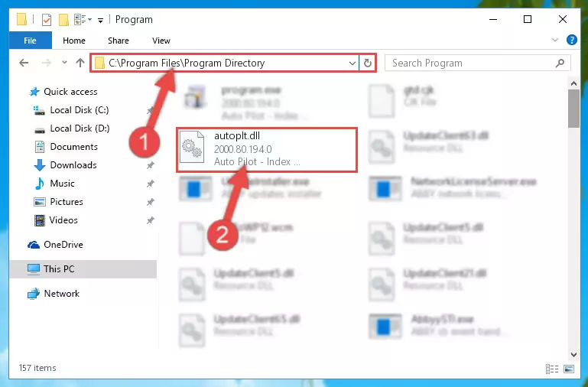Viewport: 588px width, 387px height.
Task: Click the scrollbar down arrow
Action: click(573, 354)
